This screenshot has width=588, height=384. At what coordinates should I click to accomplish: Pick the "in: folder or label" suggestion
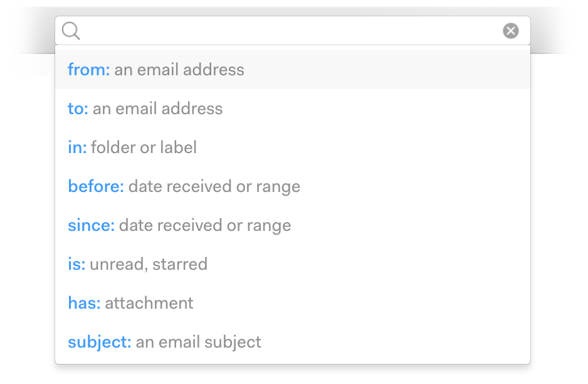[x=293, y=147]
